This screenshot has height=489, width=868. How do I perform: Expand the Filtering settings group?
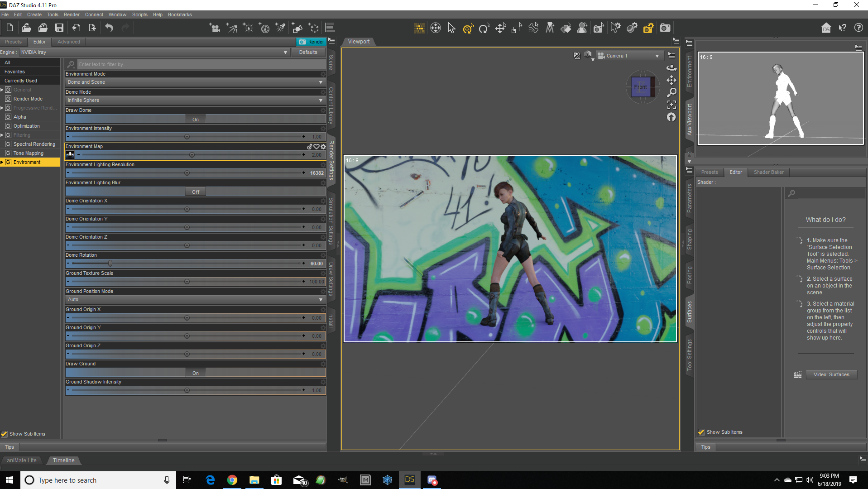(2, 135)
